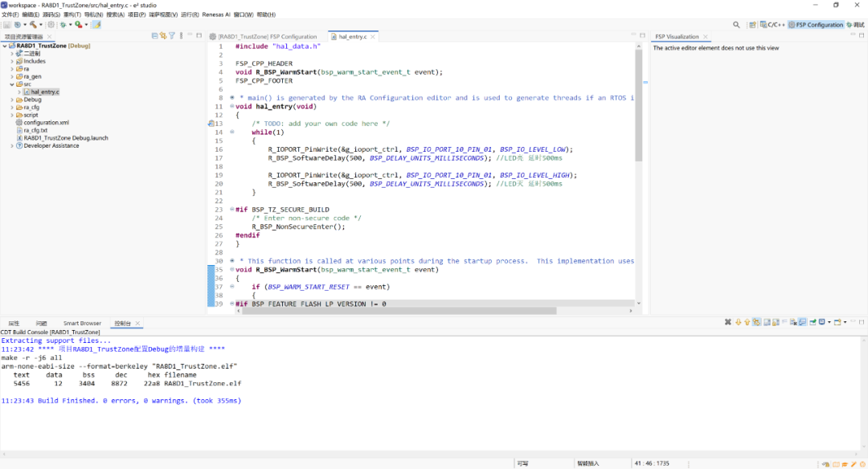Switch to 调试 debug perspective

855,24
